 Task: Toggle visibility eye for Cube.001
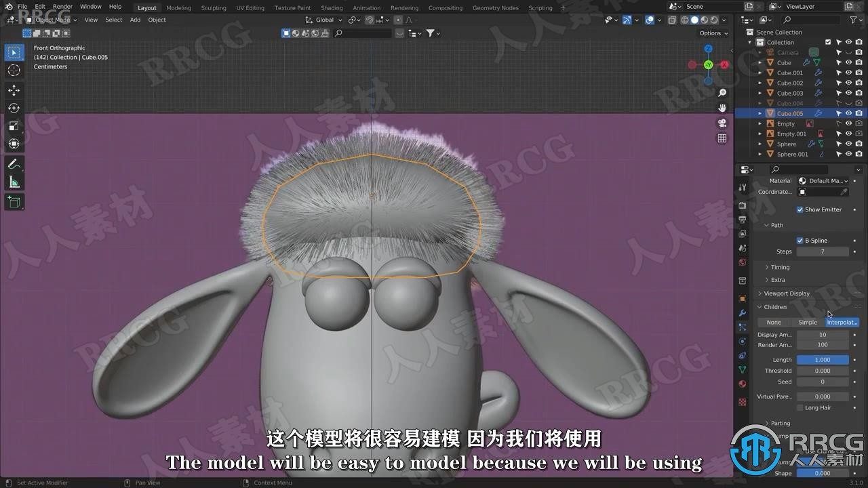coord(848,73)
